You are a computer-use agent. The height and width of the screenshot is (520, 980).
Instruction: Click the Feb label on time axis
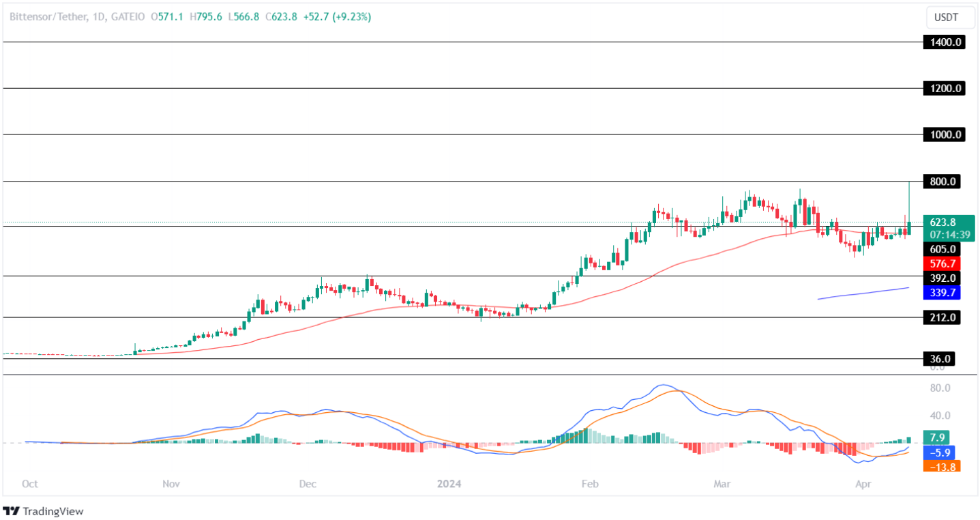click(x=589, y=484)
